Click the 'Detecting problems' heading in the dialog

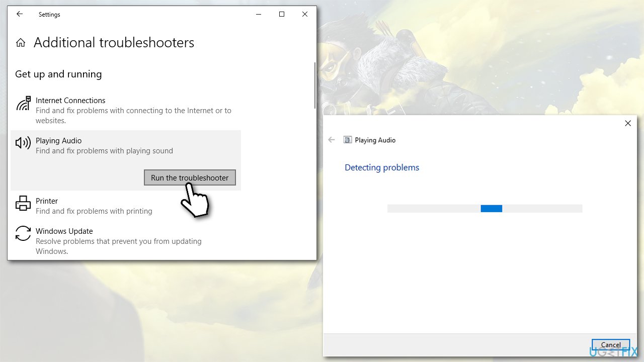(x=382, y=167)
